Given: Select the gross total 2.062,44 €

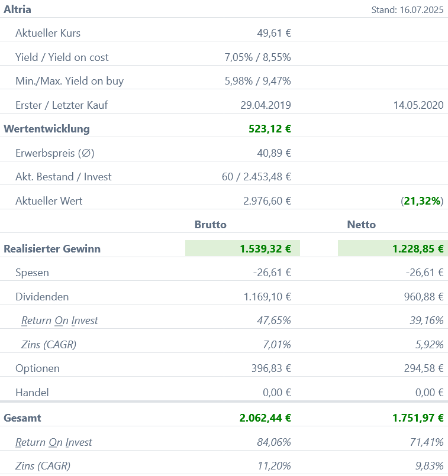Looking at the screenshot, I should point(265,418).
